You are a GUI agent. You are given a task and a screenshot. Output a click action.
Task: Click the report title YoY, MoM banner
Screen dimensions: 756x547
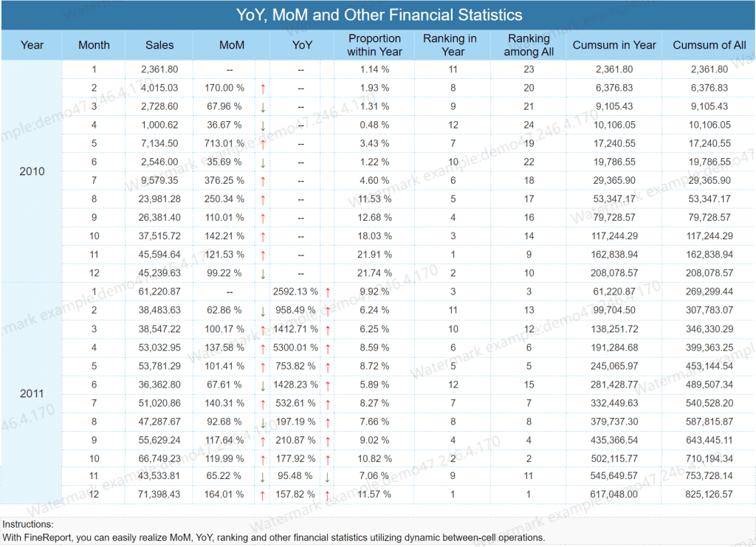pos(379,15)
